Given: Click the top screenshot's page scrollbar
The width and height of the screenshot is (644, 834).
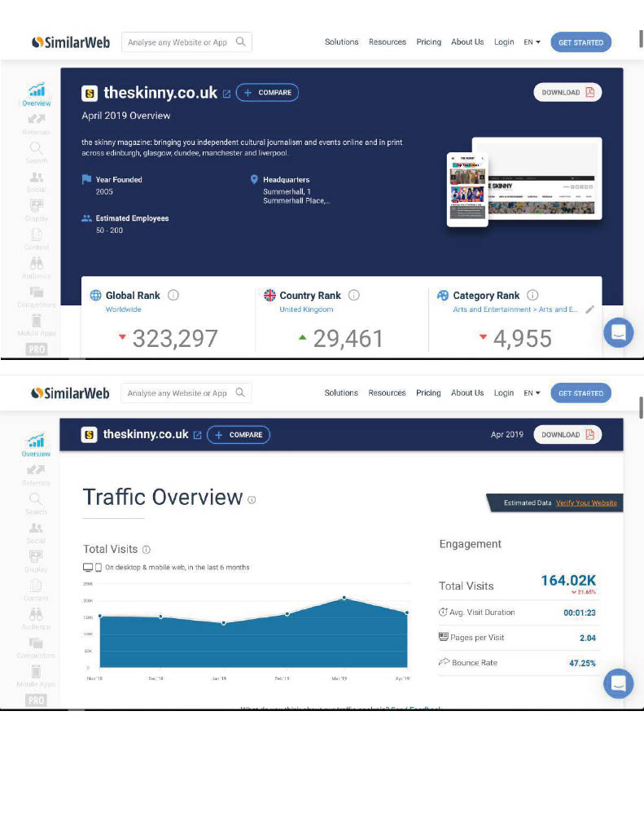Looking at the screenshot, I should pyautogui.click(x=641, y=39).
